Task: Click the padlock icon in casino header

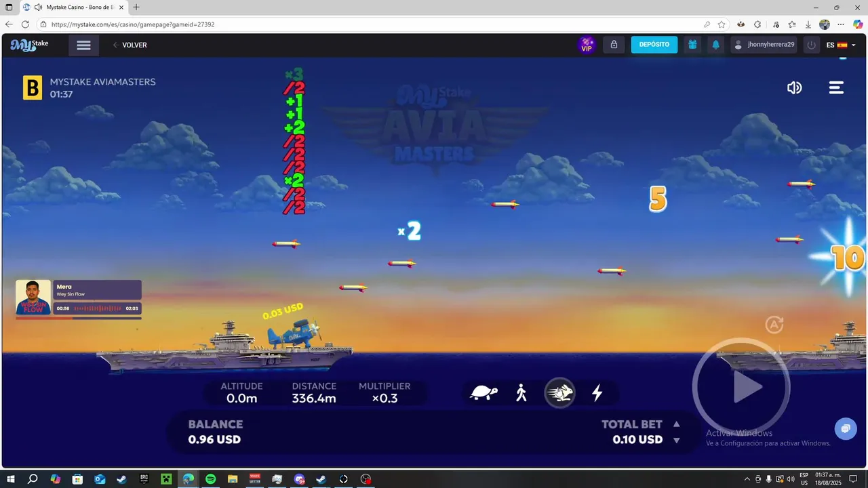Action: coord(614,45)
